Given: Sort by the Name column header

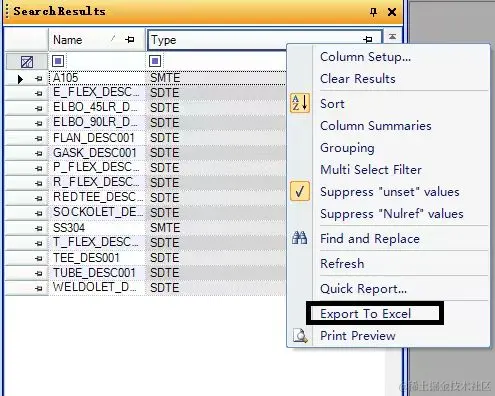Looking at the screenshot, I should 97,40.
